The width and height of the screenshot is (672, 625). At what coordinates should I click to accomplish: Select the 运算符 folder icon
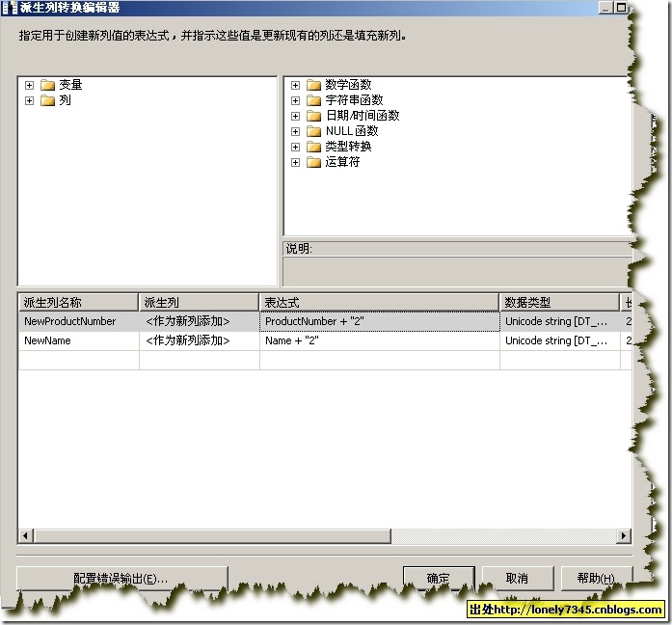[313, 162]
